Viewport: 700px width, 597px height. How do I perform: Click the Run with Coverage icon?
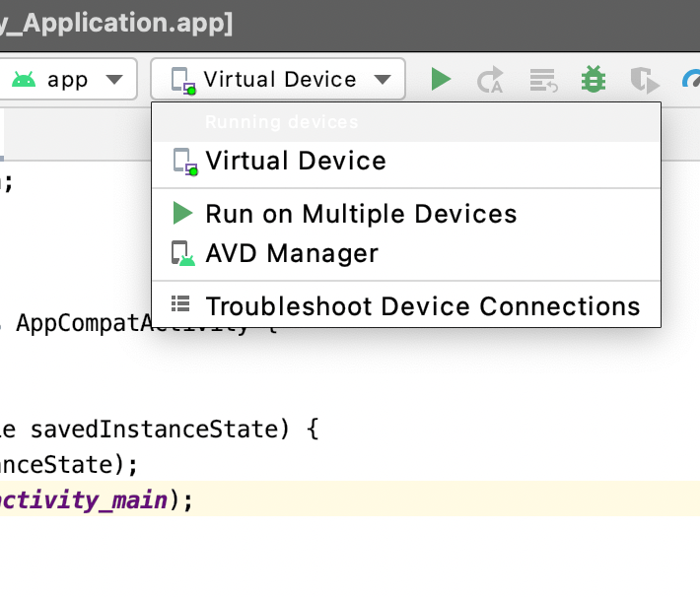[645, 80]
